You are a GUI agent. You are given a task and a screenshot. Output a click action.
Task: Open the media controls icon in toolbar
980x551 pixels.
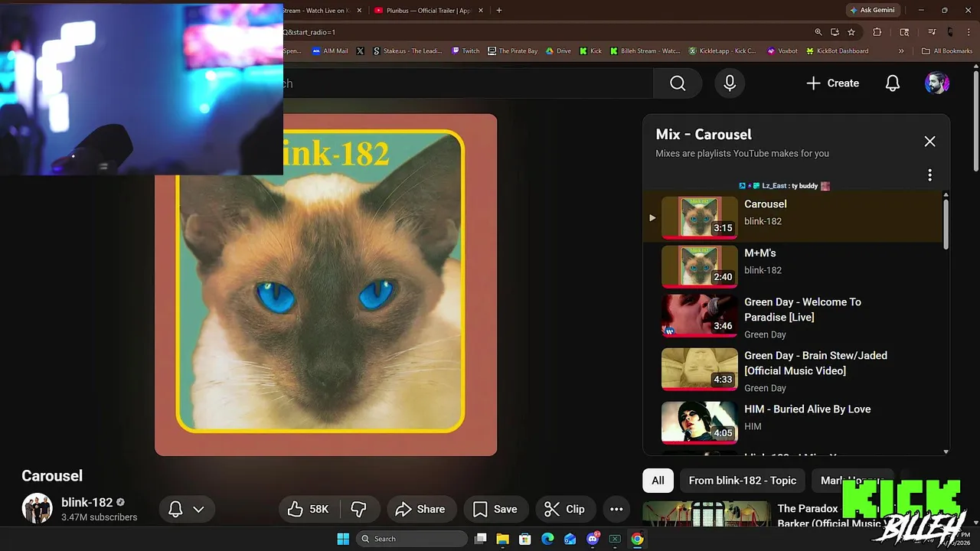[x=932, y=32]
